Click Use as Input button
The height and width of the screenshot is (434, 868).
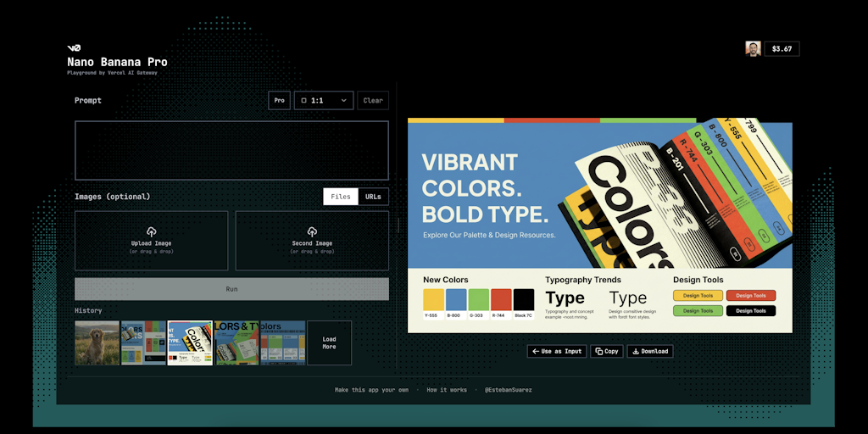(556, 352)
